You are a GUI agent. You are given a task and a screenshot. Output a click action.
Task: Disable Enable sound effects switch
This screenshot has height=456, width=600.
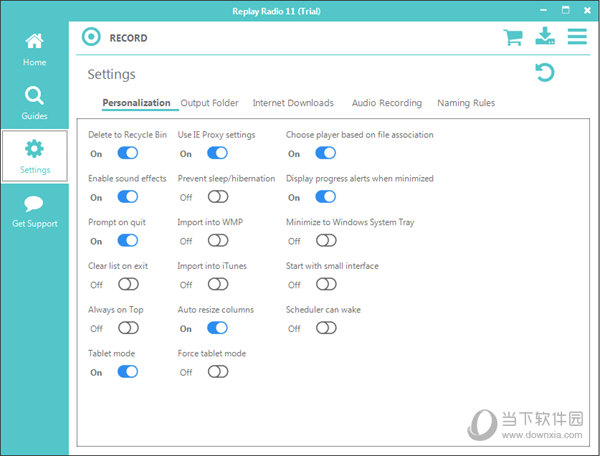point(128,197)
